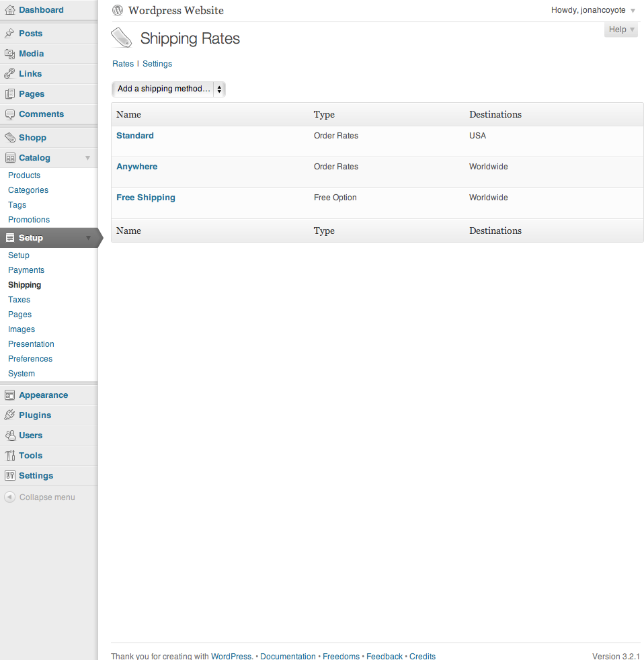The width and height of the screenshot is (644, 660).
Task: Select the Shipping submenu item
Action: click(x=24, y=285)
